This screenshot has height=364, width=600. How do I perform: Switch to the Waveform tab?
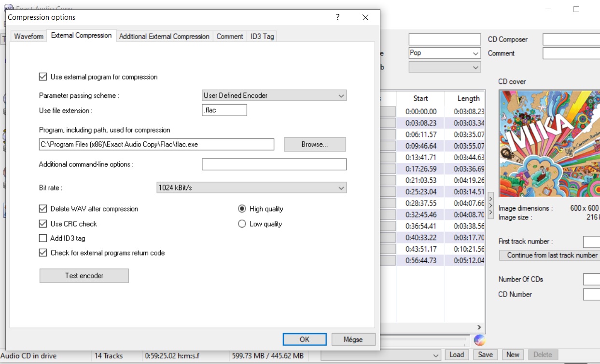[x=28, y=36]
